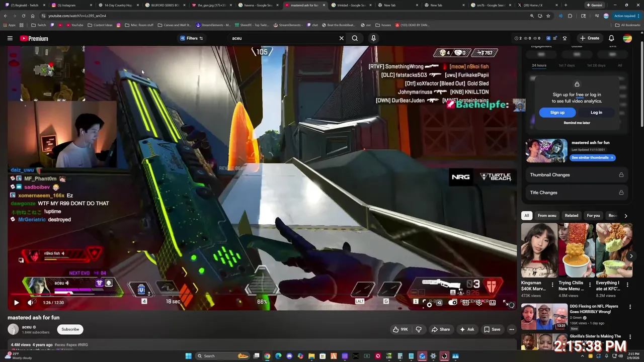Show next recommendation filter chips

click(x=625, y=216)
